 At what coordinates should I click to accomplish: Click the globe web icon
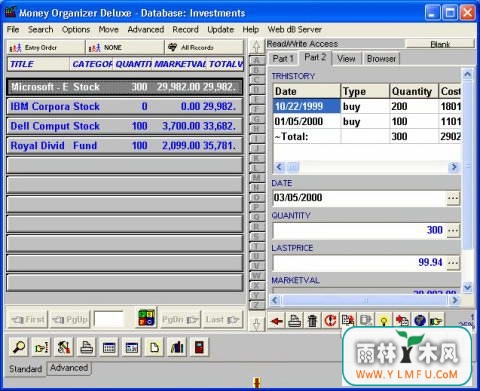420,321
